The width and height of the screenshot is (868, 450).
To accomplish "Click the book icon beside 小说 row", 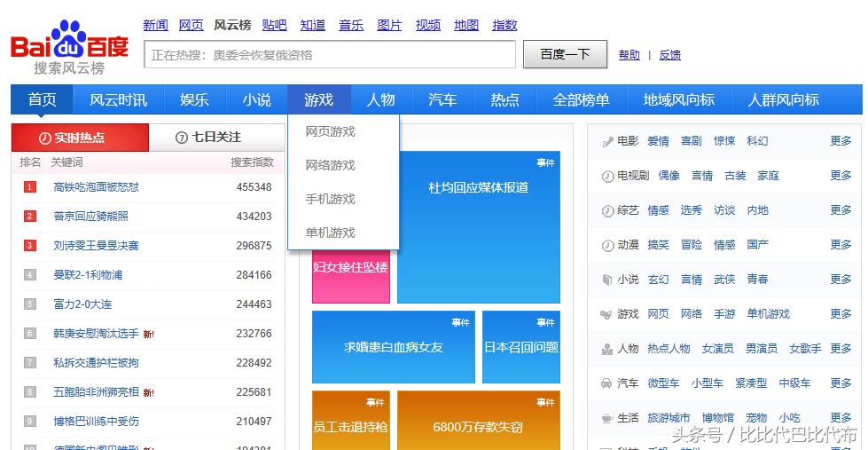I will [607, 280].
